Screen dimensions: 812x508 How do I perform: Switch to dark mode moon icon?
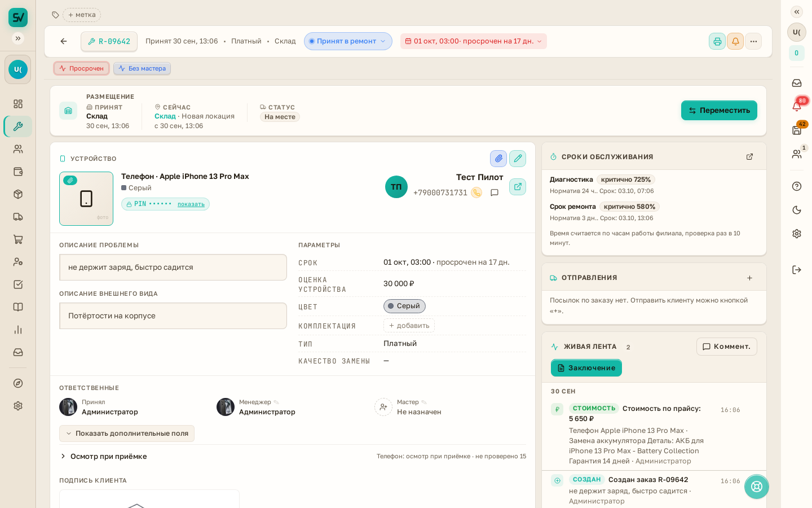(797, 210)
